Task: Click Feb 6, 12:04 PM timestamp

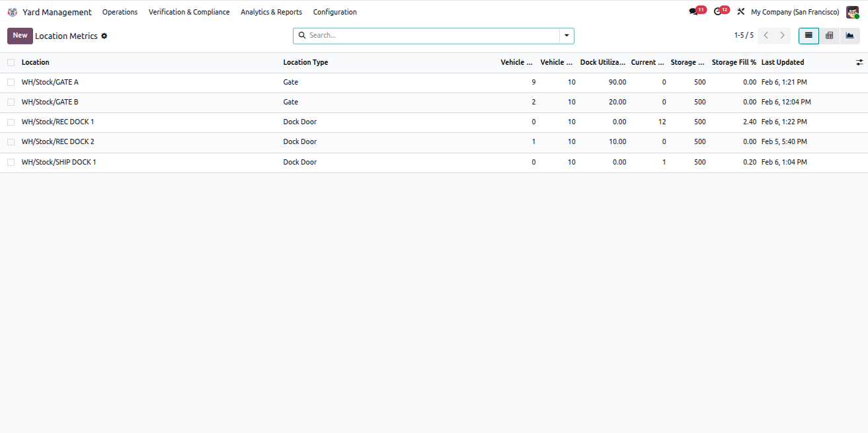Action: pyautogui.click(x=786, y=102)
